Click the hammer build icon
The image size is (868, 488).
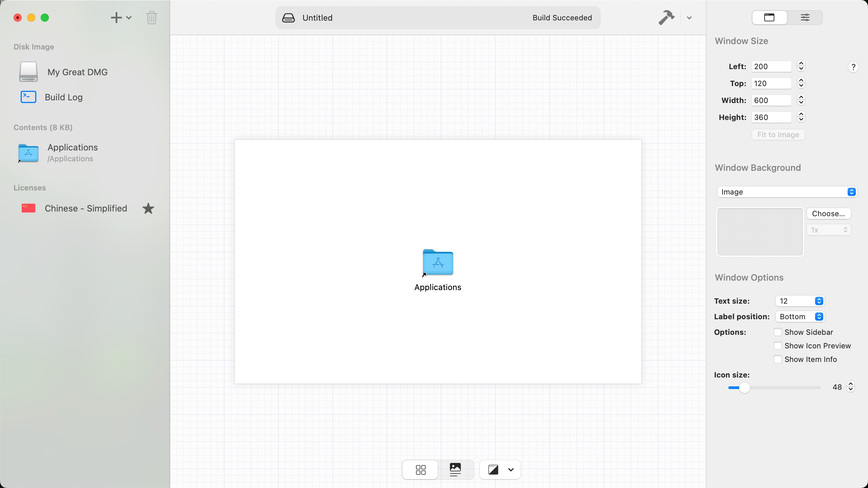(666, 18)
